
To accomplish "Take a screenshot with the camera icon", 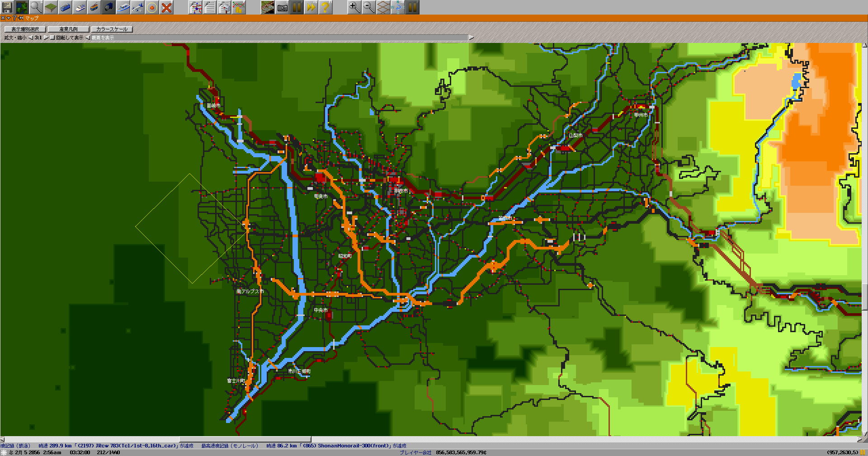I will pos(282,7).
